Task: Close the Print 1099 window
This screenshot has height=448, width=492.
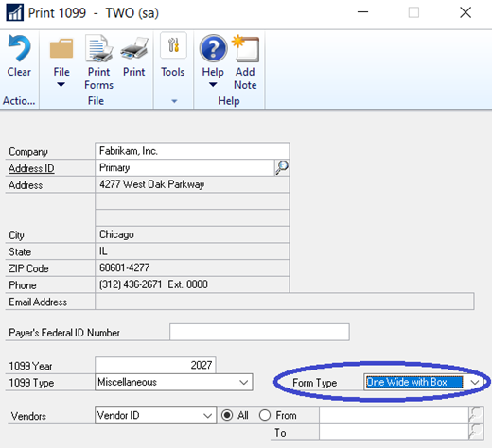Action: click(466, 13)
